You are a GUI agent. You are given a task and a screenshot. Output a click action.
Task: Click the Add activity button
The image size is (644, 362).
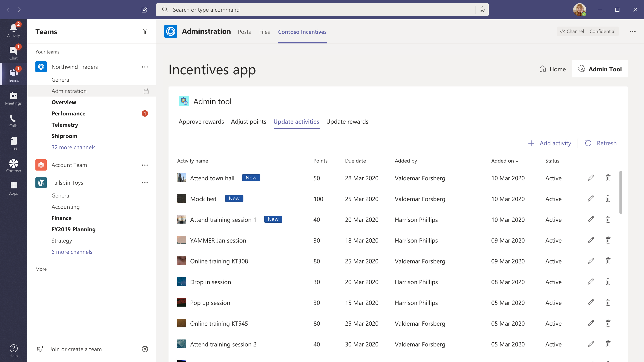549,143
